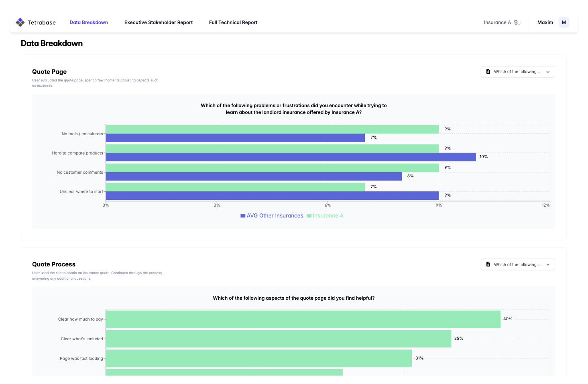588x384 pixels.
Task: Open the M user avatar
Action: click(564, 22)
